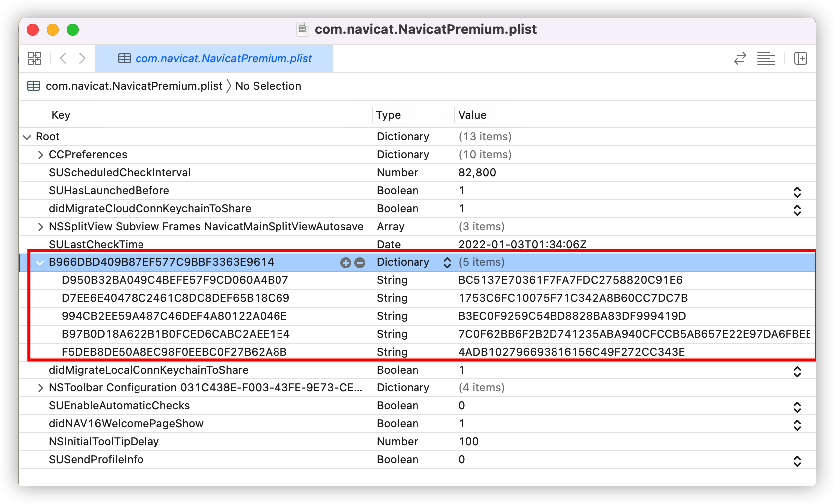Viewport: 834px width, 504px height.
Task: Change didNAV16WelcomePageShow value stepper
Action: [x=797, y=425]
